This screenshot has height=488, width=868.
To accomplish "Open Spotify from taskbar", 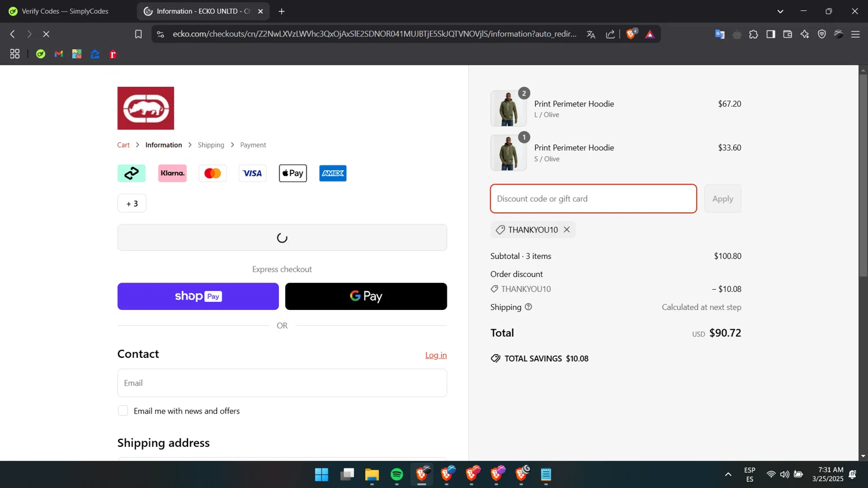I will coord(397,475).
